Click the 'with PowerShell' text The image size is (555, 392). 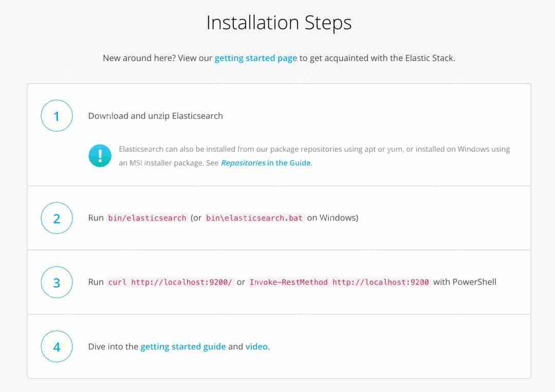click(x=465, y=282)
